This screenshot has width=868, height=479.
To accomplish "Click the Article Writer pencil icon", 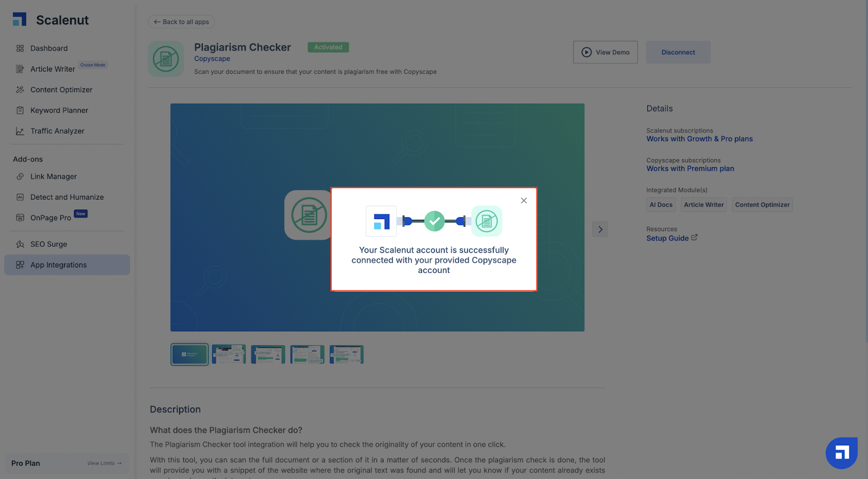I will [20, 69].
